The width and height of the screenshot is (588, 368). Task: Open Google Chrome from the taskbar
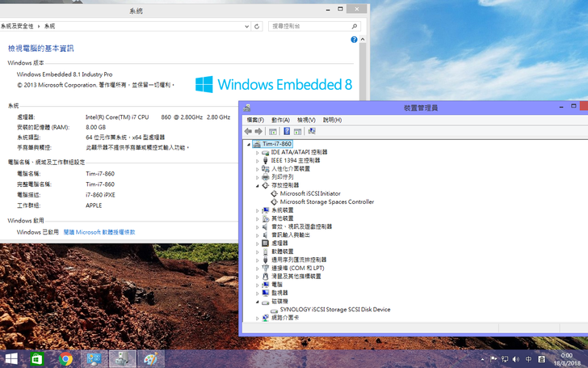(65, 358)
